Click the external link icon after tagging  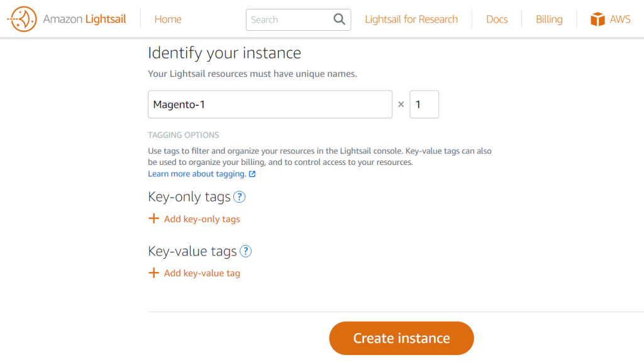pos(252,174)
